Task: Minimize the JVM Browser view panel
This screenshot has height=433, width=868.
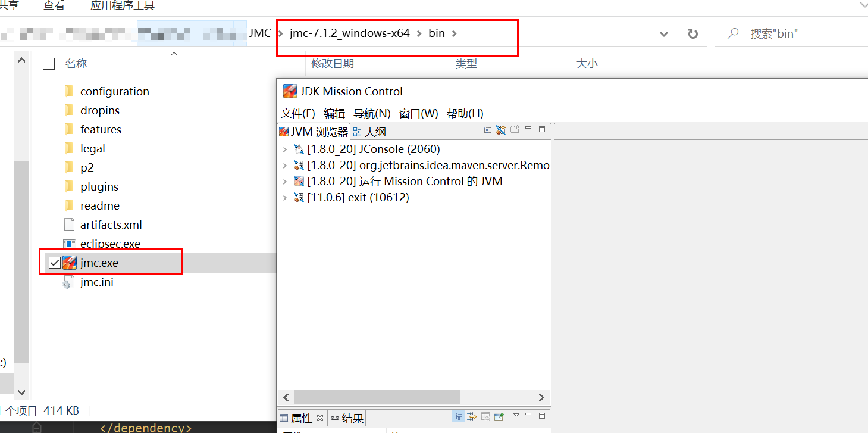Action: point(529,128)
